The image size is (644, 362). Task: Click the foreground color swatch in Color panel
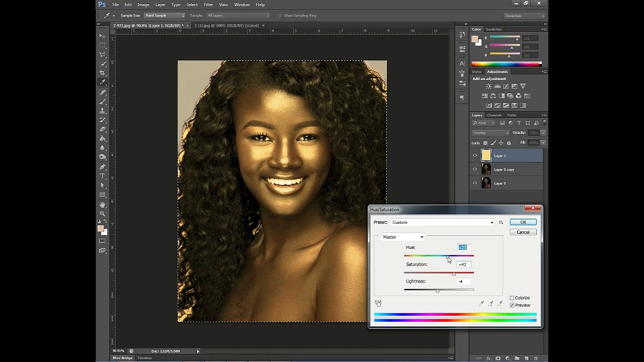click(474, 39)
